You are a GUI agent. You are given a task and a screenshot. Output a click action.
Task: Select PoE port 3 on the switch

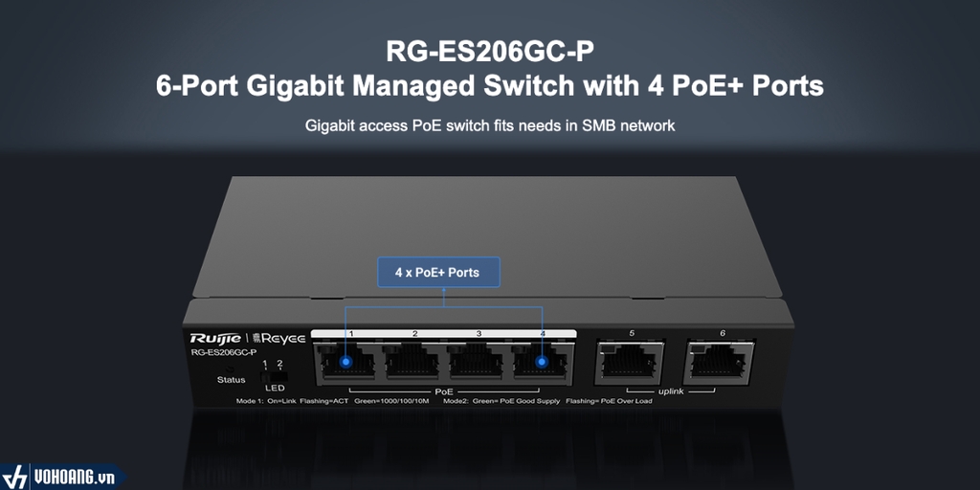pyautogui.click(x=477, y=361)
